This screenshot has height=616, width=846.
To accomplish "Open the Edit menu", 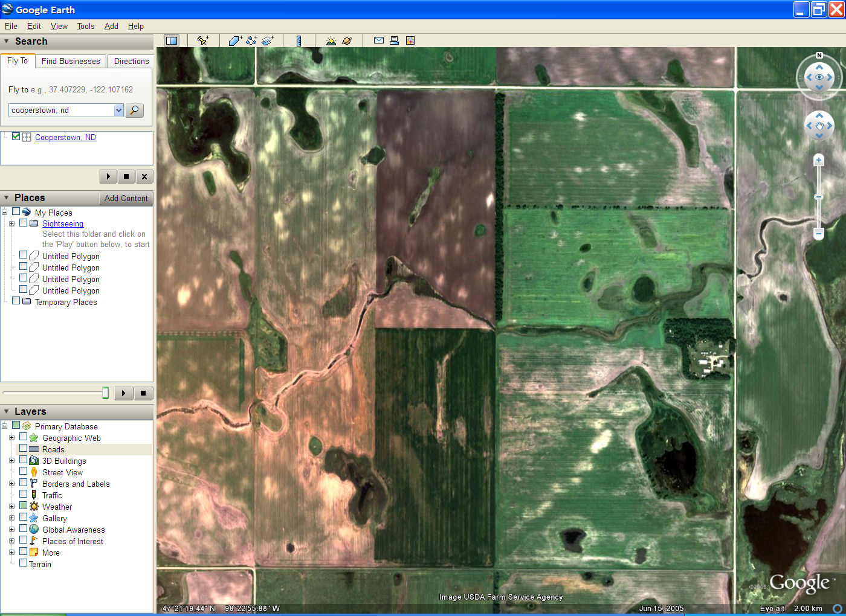I will (x=34, y=26).
